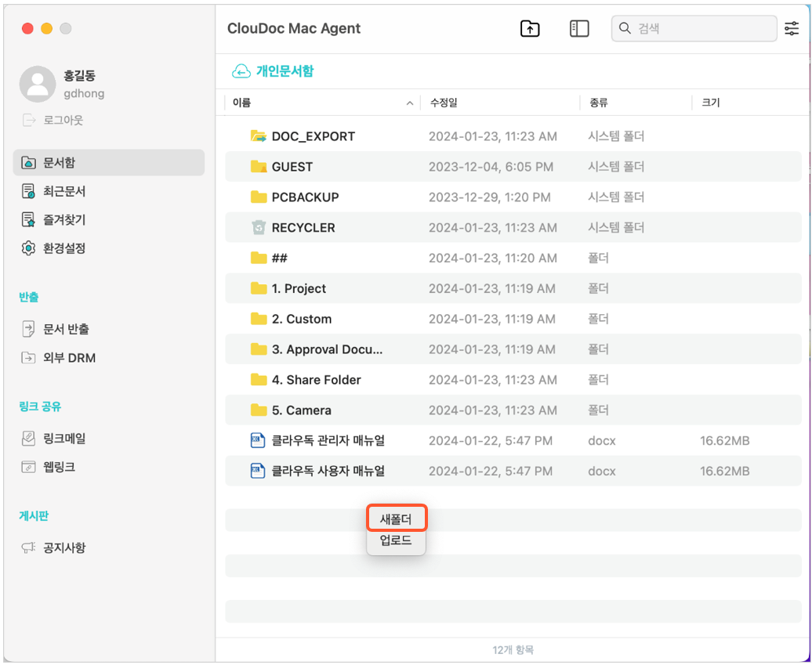Click the magnifier icon in search box
This screenshot has width=812, height=665.
[x=625, y=28]
